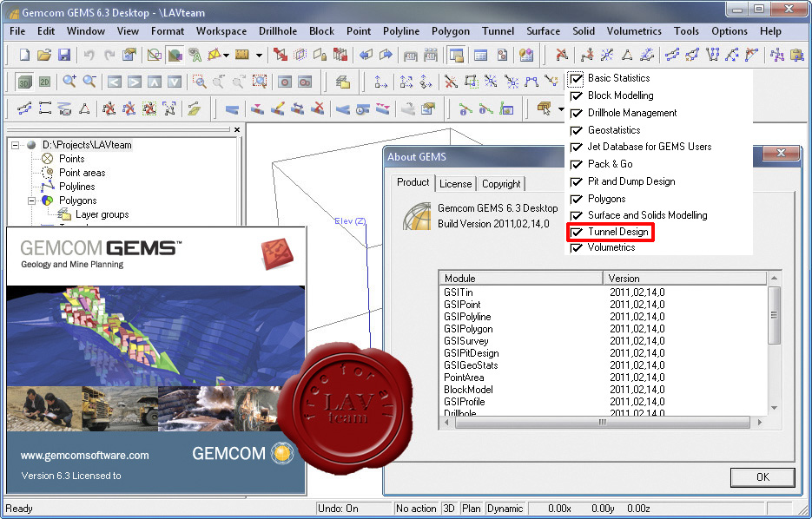This screenshot has height=519, width=812.
Task: Pan view down with the v button
Action: coord(175,82)
